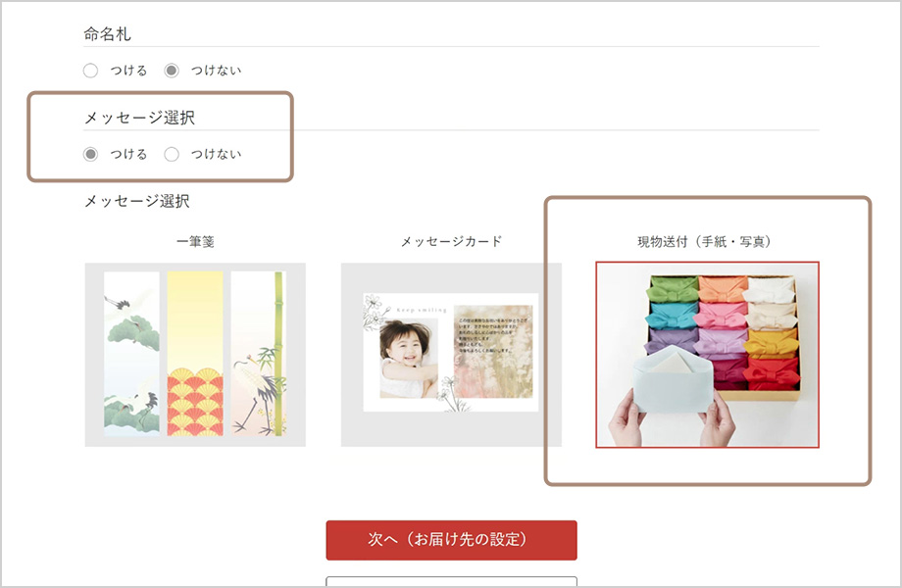The width and height of the screenshot is (902, 588).
Task: Select the 命名札 "つける" radio button
Action: click(x=90, y=71)
